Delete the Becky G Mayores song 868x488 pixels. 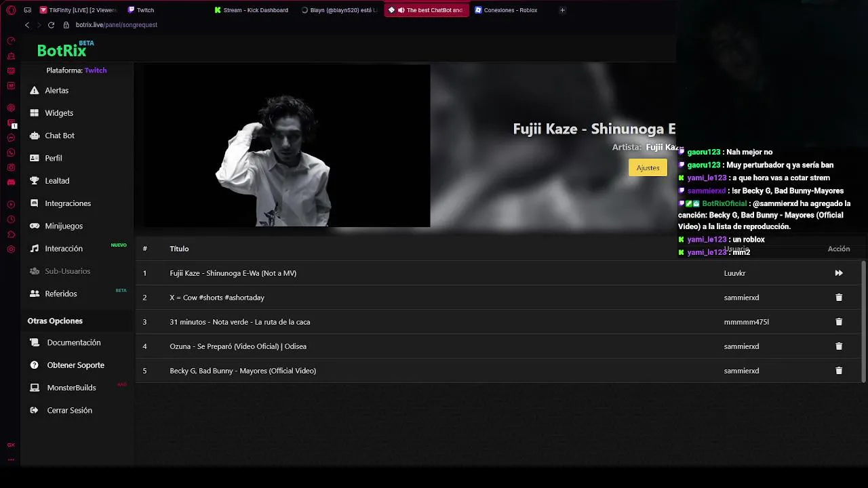tap(839, 371)
